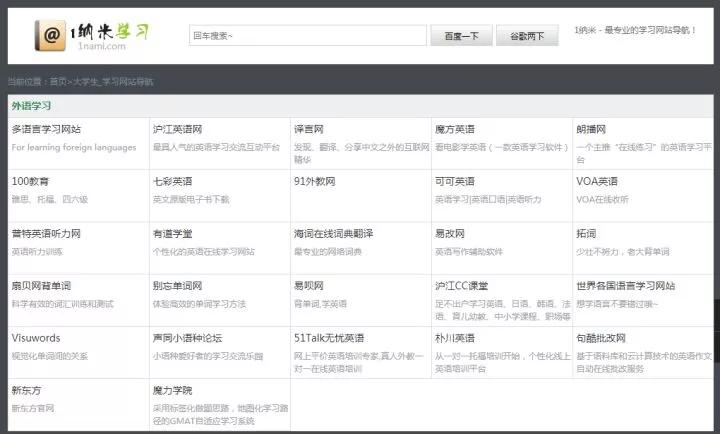The image size is (720, 434).
Task: Open the 七彩英语 link
Action: (x=173, y=181)
